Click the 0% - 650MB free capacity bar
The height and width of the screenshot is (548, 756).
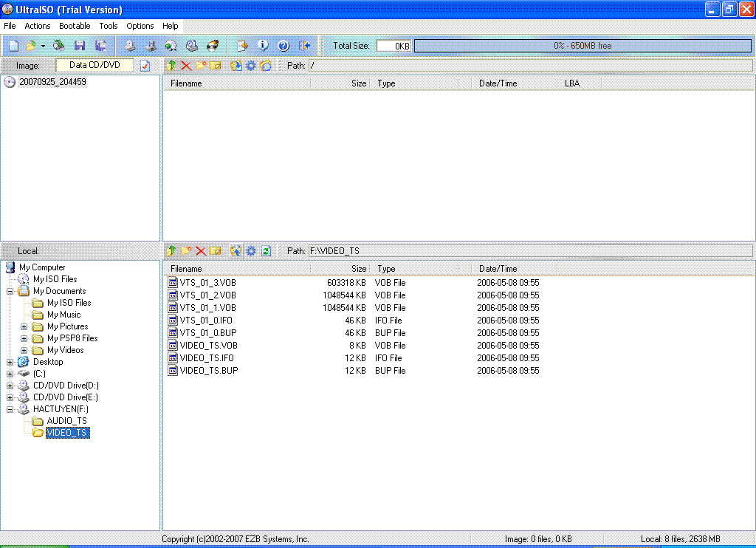[583, 46]
